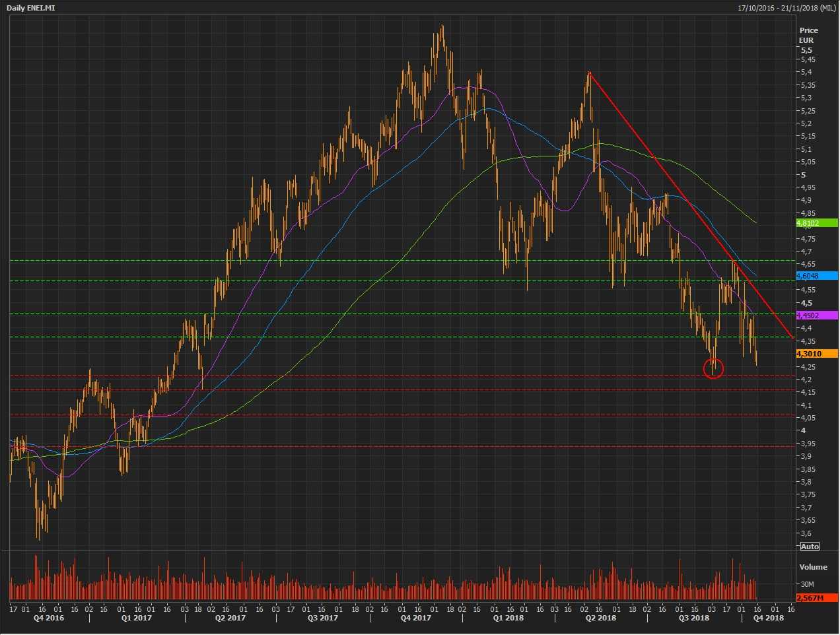Click the orange 4,3010 last price tag
This screenshot has width=840, height=635.
tap(816, 354)
